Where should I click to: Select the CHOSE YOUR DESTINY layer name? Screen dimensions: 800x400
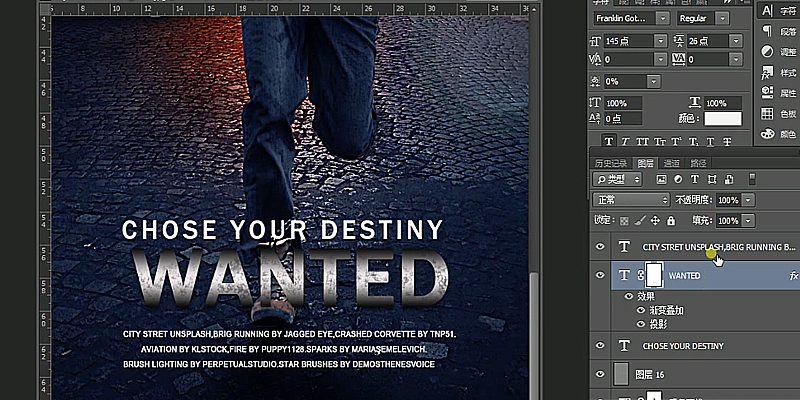coord(683,346)
